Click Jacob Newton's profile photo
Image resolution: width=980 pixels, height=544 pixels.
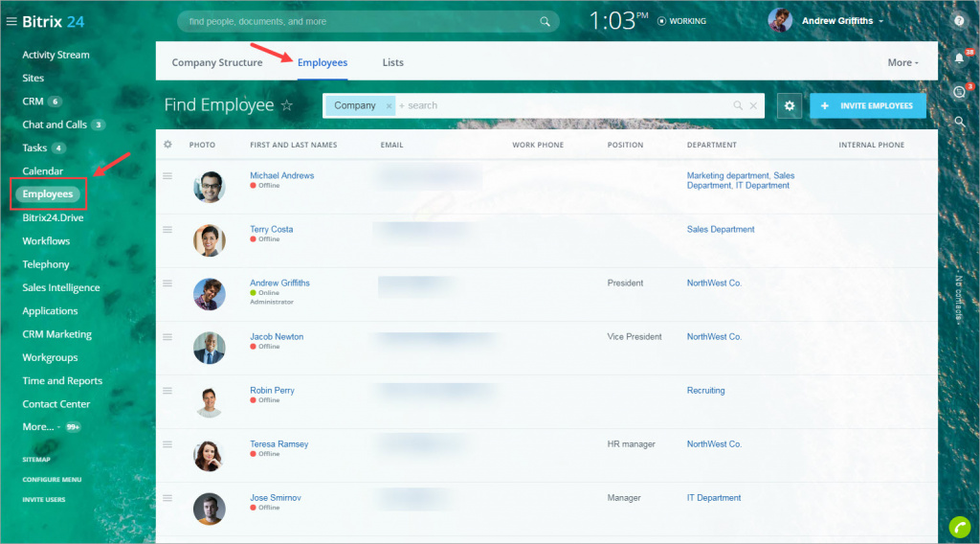pyautogui.click(x=210, y=349)
